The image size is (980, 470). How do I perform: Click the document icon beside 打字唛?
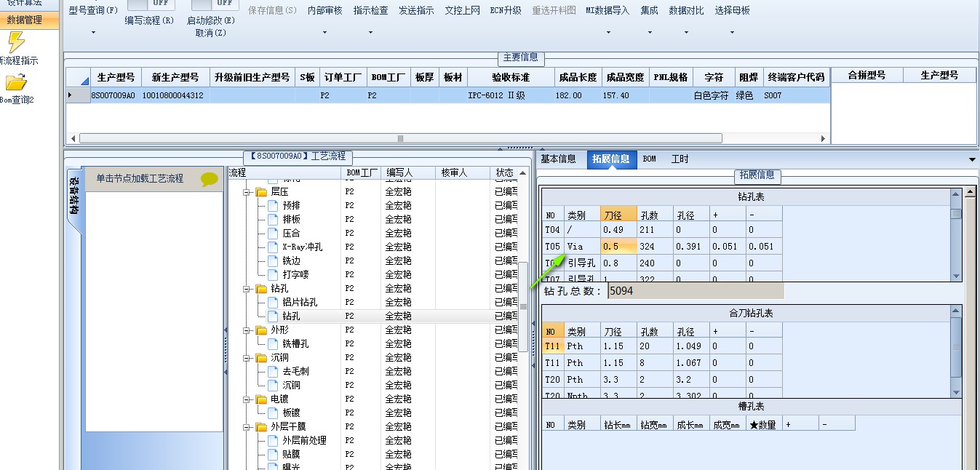point(273,275)
